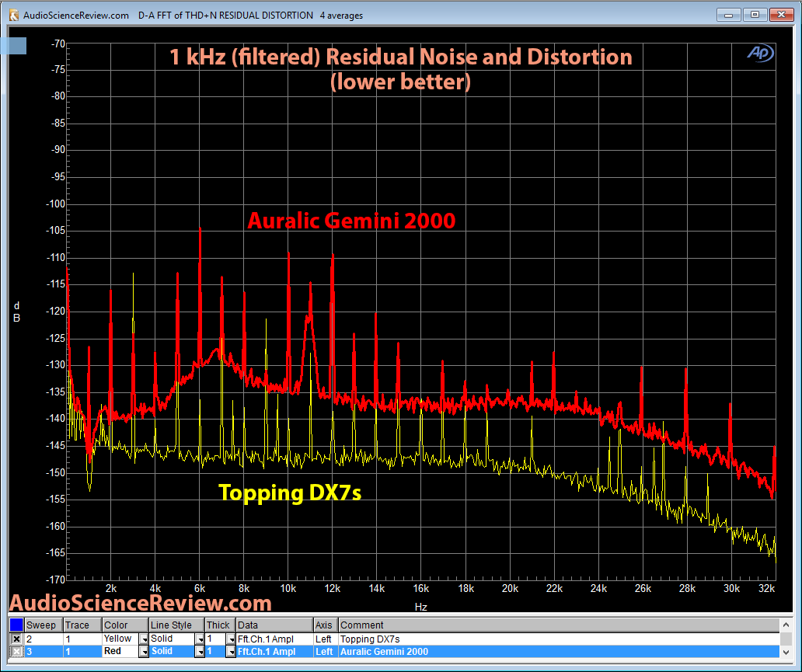
Task: Close the graph window
Action: pos(782,14)
